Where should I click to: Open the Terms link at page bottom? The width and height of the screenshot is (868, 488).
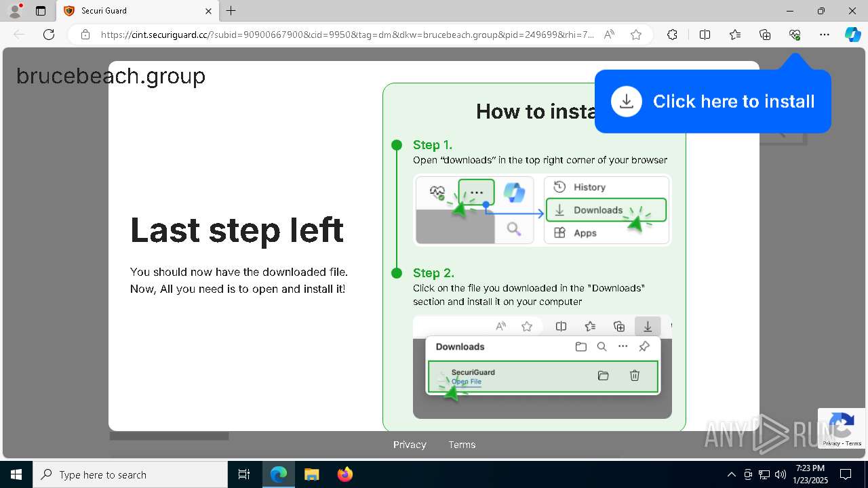[x=462, y=445]
